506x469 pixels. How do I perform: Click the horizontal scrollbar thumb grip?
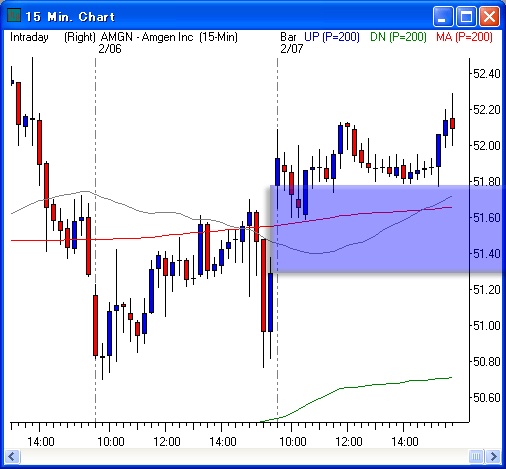(476, 456)
